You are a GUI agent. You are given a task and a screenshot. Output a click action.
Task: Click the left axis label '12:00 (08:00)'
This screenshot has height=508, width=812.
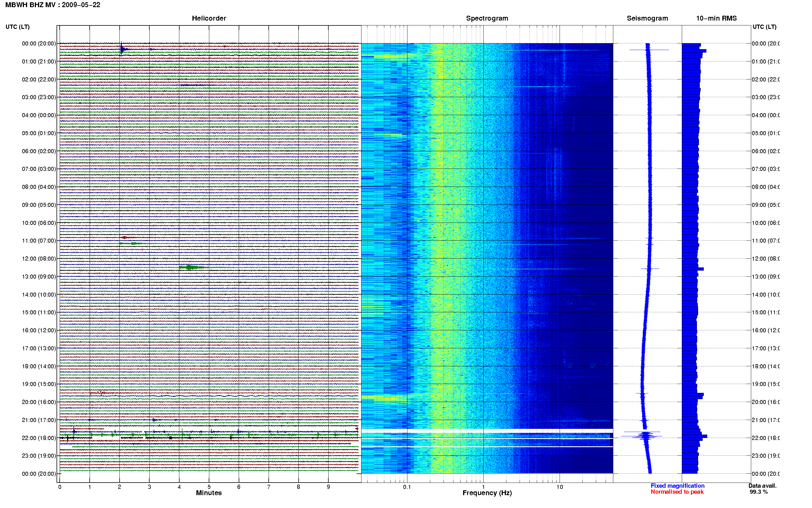pos(39,258)
